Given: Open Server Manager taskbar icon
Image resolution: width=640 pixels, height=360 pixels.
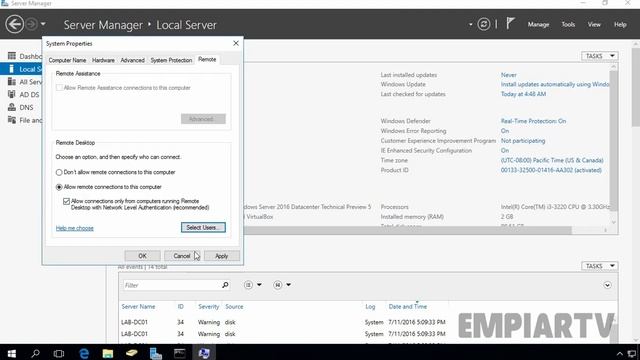Looking at the screenshot, I should pos(156,353).
